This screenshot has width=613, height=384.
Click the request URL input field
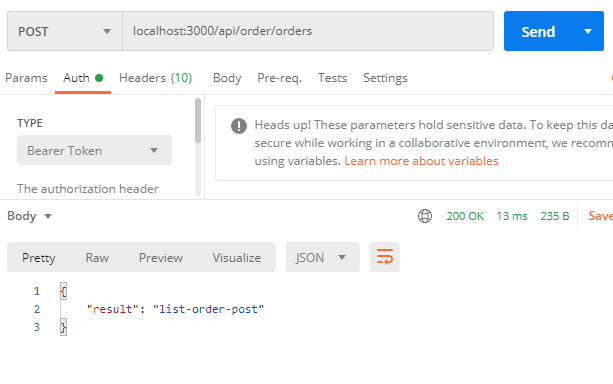tap(308, 31)
